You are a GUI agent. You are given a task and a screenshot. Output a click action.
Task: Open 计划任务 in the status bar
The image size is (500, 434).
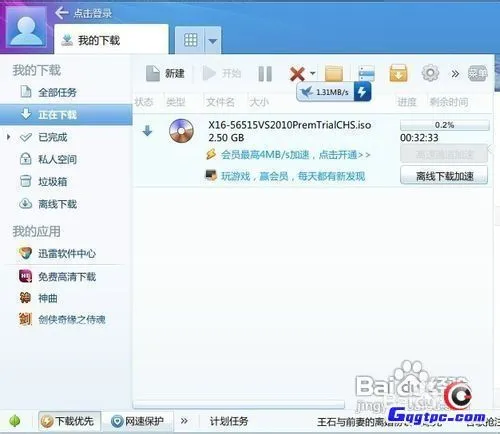tap(229, 421)
